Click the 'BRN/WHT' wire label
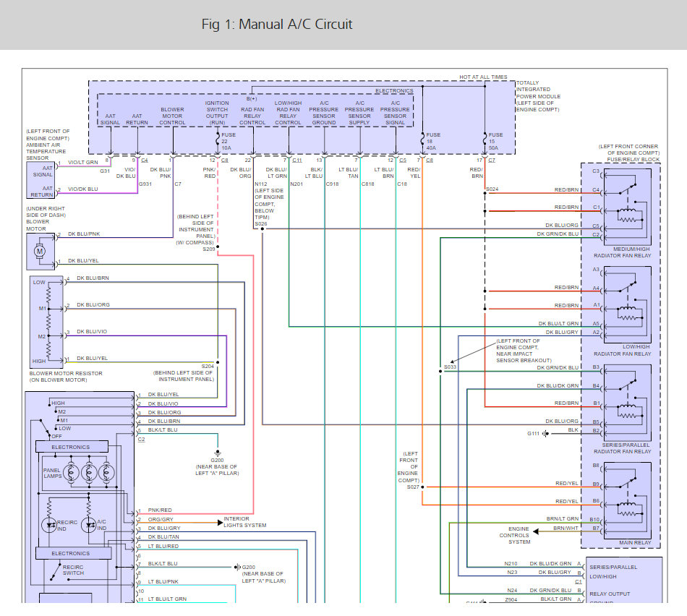This screenshot has width=687, height=616. [566, 528]
